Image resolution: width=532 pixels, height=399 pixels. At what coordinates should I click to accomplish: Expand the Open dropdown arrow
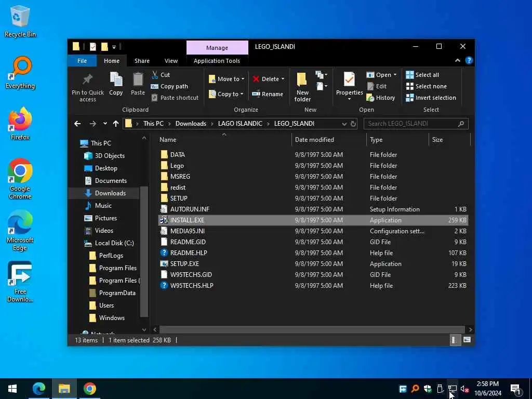[x=395, y=75]
